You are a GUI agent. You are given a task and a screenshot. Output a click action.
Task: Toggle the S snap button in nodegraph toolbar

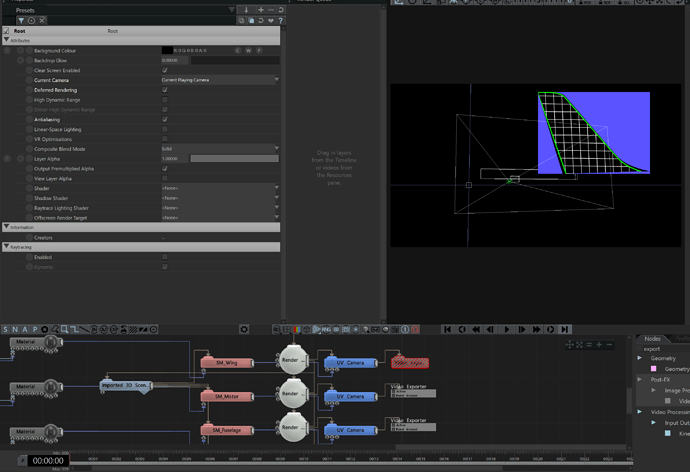coord(5,329)
